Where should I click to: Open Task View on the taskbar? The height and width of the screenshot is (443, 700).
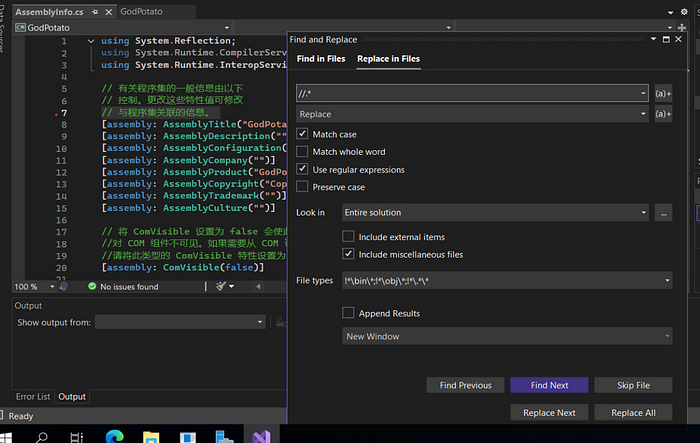click(x=77, y=437)
